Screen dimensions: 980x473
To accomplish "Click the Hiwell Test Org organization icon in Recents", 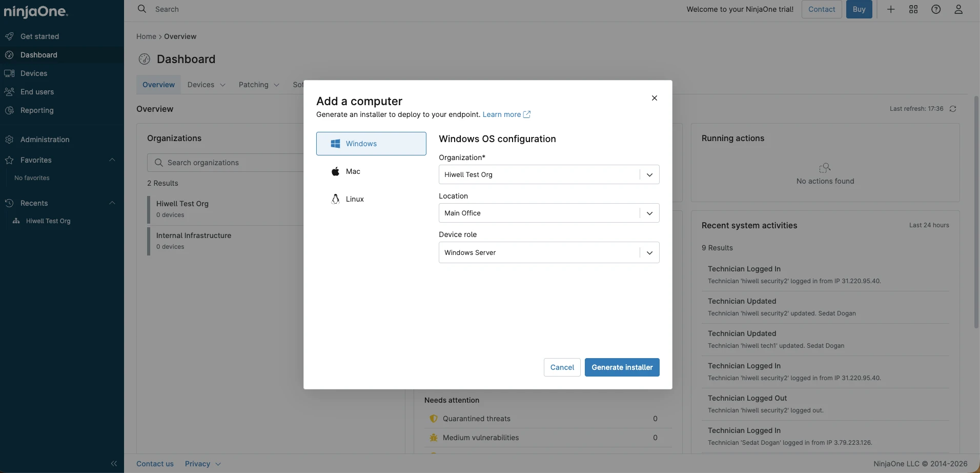I will 16,221.
